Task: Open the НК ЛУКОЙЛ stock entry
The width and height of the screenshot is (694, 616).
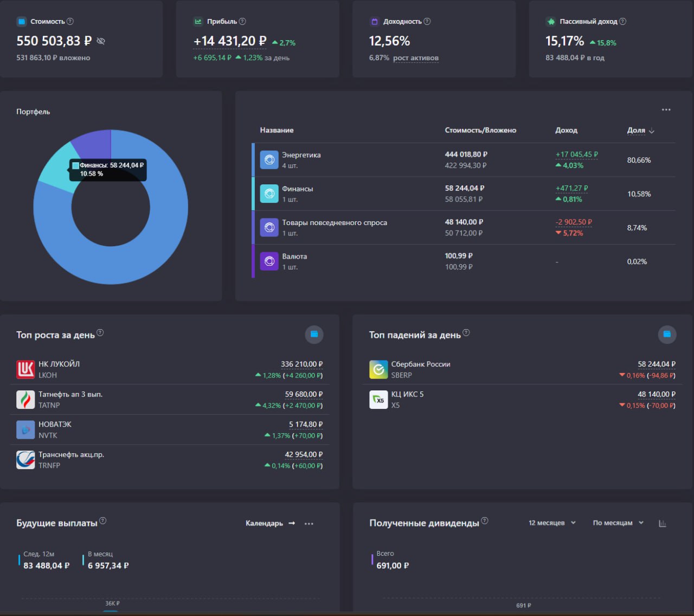Action: click(170, 369)
